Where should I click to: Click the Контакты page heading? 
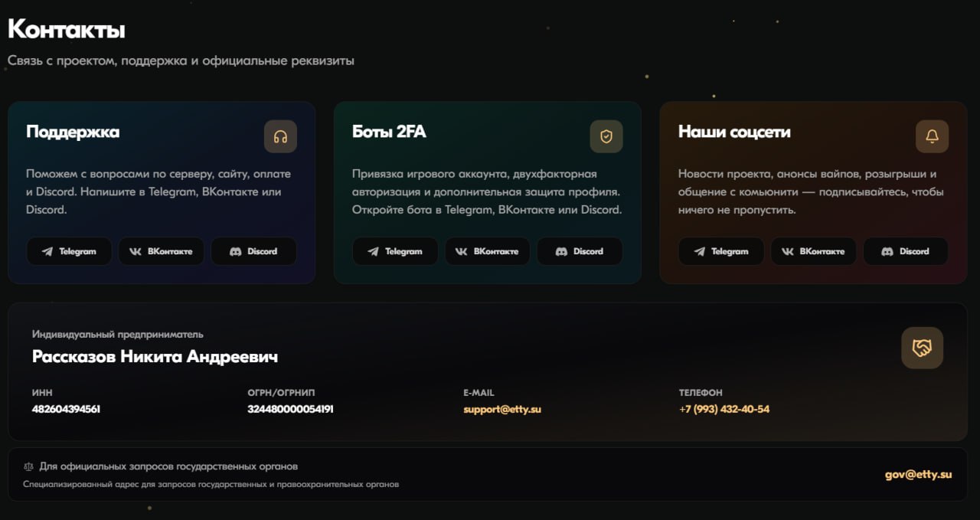[x=67, y=30]
